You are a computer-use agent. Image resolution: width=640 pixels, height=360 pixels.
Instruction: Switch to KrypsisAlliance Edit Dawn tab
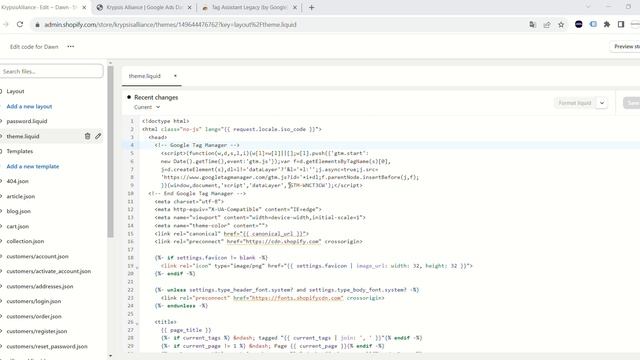(x=41, y=7)
